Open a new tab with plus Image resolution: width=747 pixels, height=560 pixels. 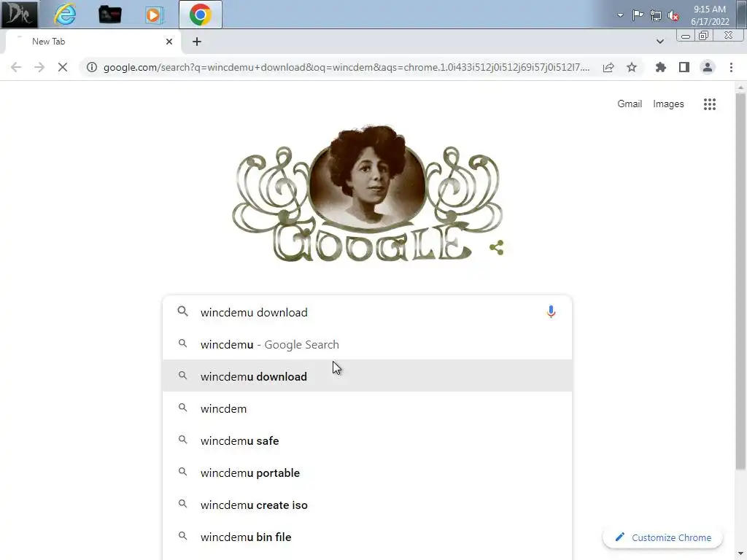click(x=197, y=42)
